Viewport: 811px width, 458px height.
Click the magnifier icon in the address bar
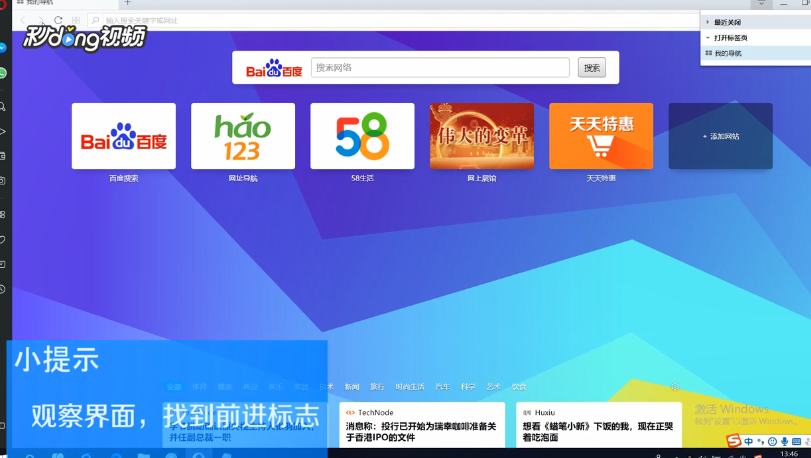pyautogui.click(x=96, y=20)
